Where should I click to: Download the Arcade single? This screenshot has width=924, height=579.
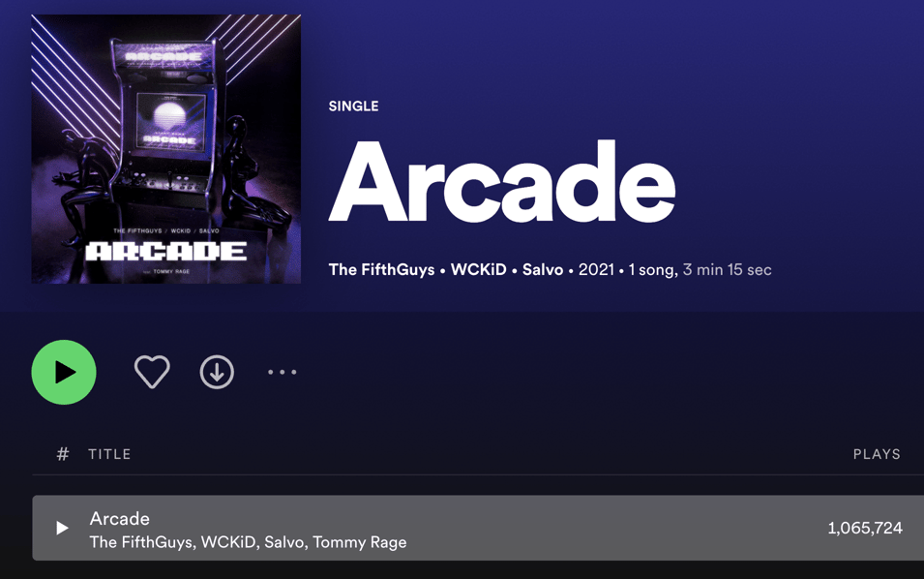click(217, 372)
